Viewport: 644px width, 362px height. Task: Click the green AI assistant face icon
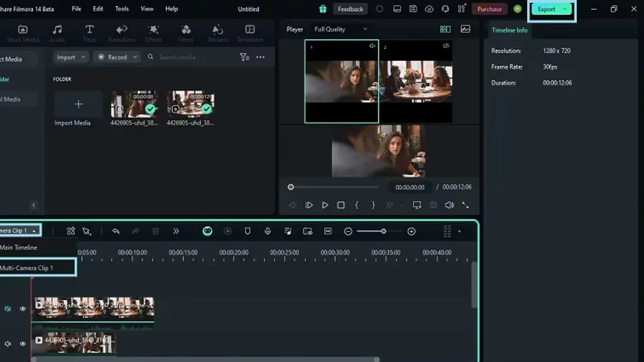[x=208, y=231]
